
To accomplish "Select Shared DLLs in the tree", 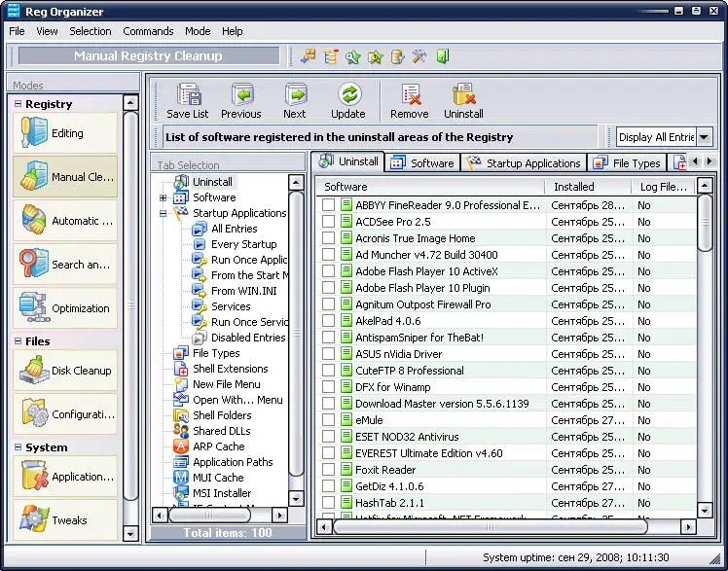I will click(x=221, y=431).
